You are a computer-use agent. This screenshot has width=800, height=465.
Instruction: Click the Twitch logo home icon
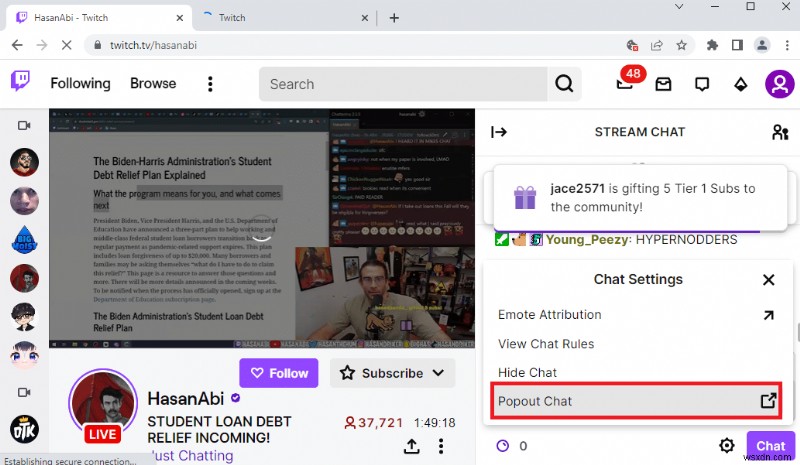coord(20,81)
